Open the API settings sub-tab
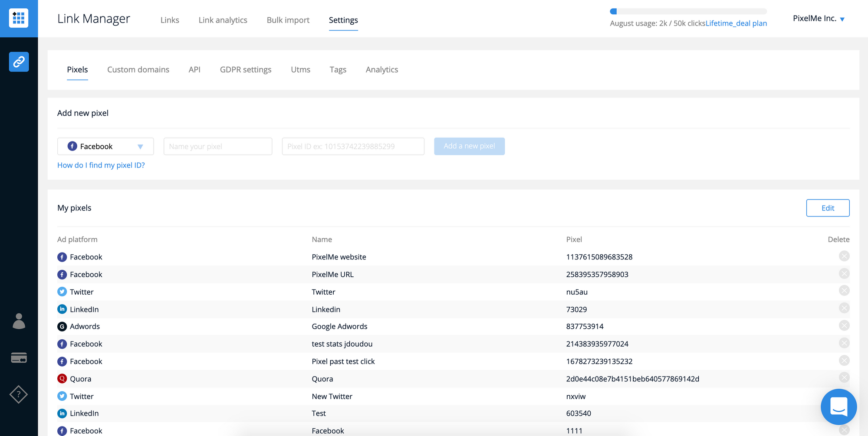Screen dimensions: 868x436 pos(194,69)
